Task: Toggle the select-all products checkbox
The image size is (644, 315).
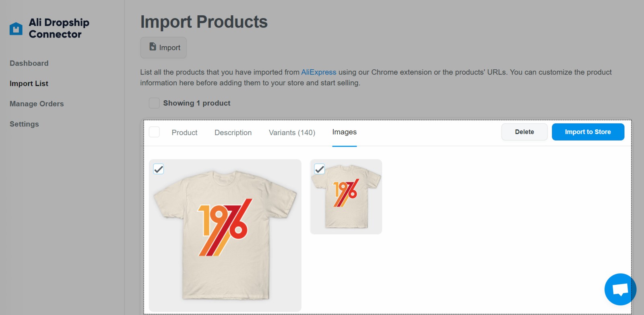Action: pyautogui.click(x=154, y=103)
